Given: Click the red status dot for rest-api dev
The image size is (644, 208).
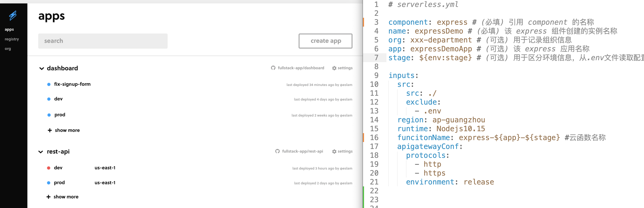Looking at the screenshot, I should [49, 168].
